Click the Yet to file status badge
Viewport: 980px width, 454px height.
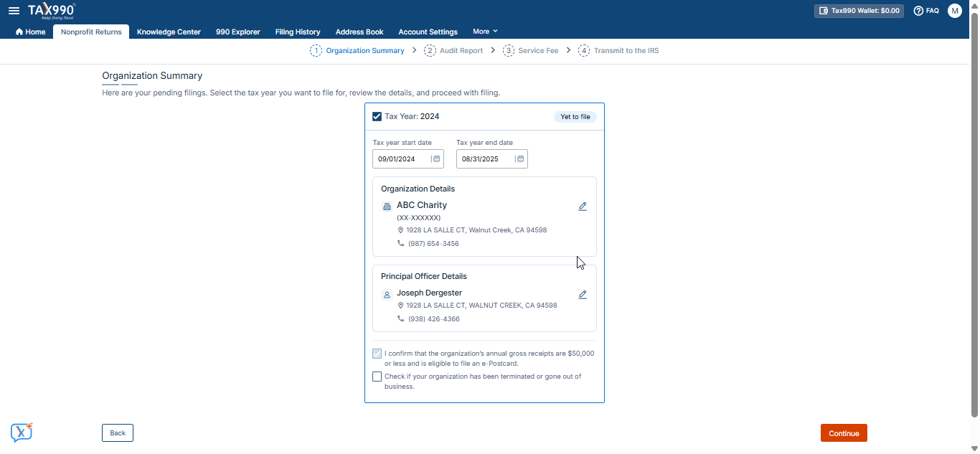[x=575, y=117]
